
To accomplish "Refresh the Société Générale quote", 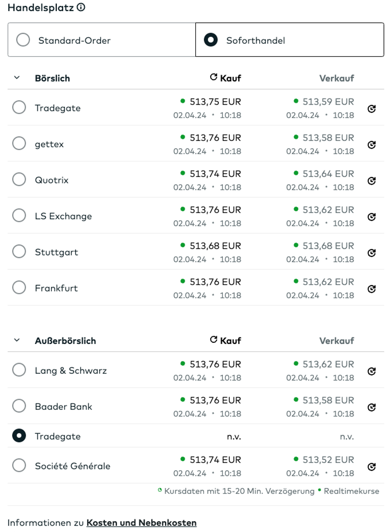I will click(371, 466).
